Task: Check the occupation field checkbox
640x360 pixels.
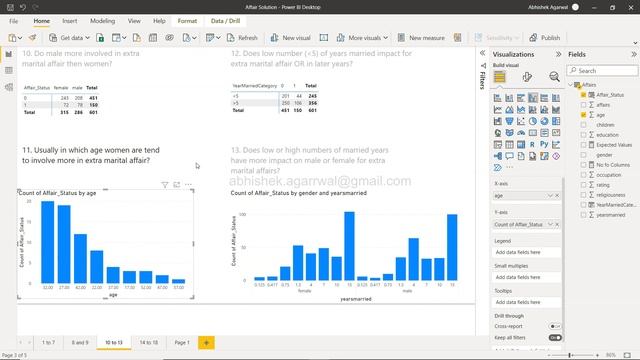Action: tap(583, 175)
